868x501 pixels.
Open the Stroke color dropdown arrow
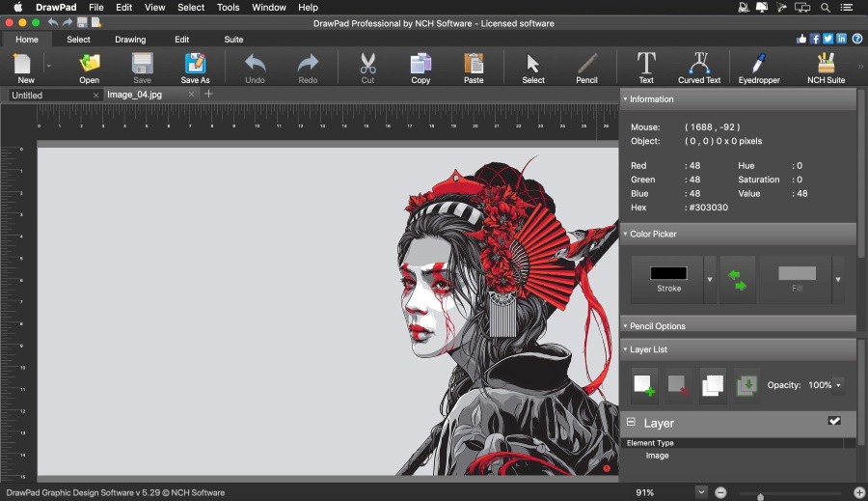710,280
